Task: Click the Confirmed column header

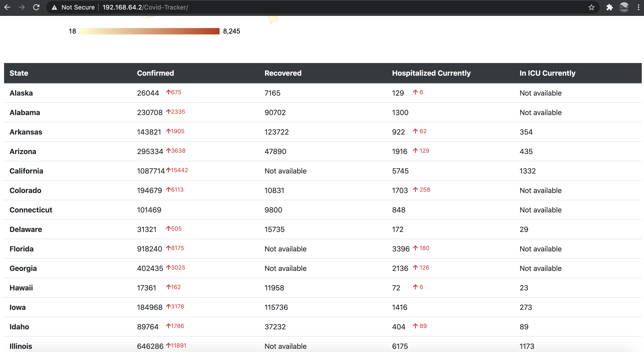Action: (x=155, y=73)
